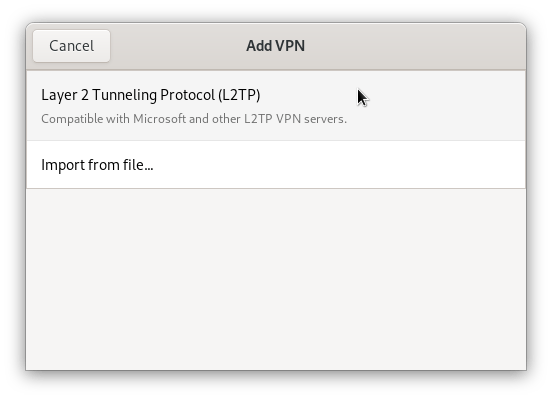Activate the Import from file… list item
Screen dimensions: 552x399
pos(276,164)
